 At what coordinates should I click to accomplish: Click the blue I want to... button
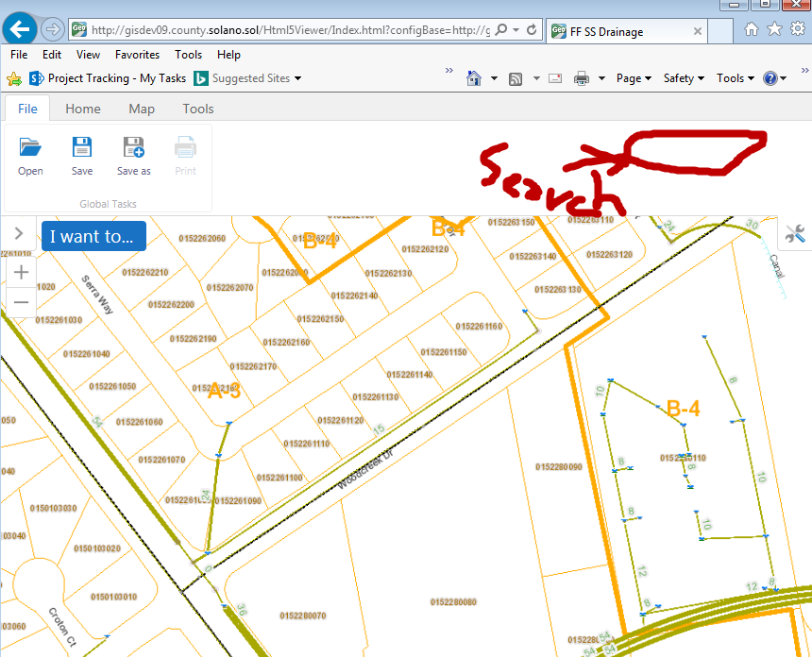[93, 236]
